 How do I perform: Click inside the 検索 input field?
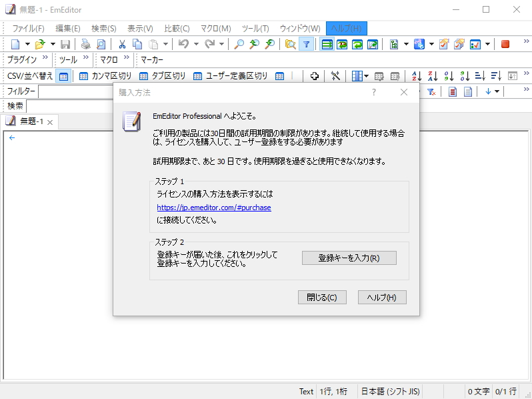(x=70, y=106)
